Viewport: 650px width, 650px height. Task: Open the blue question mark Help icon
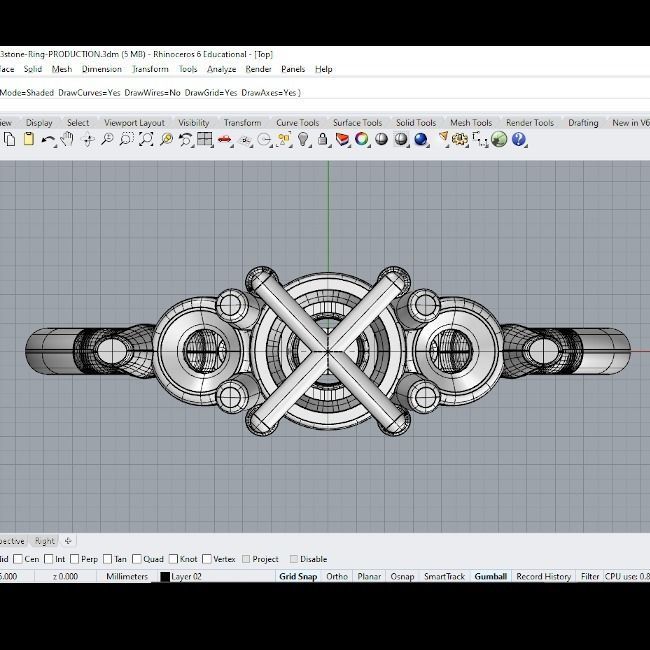click(x=519, y=139)
